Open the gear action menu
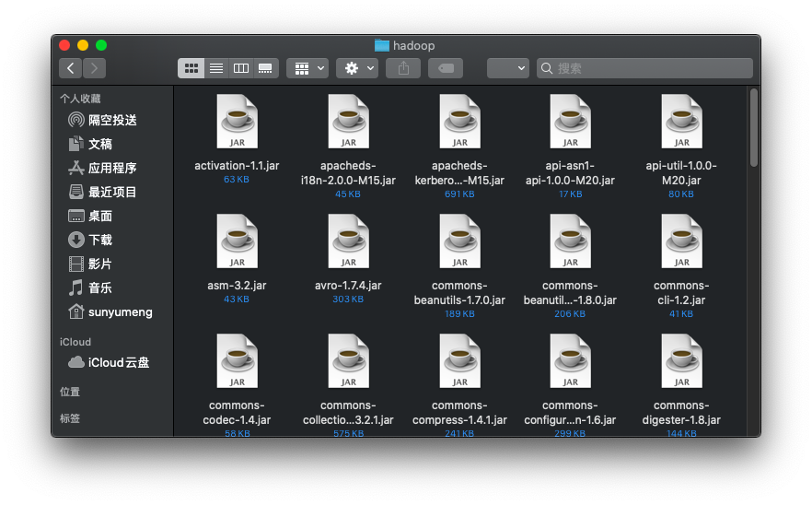812x505 pixels. (357, 68)
